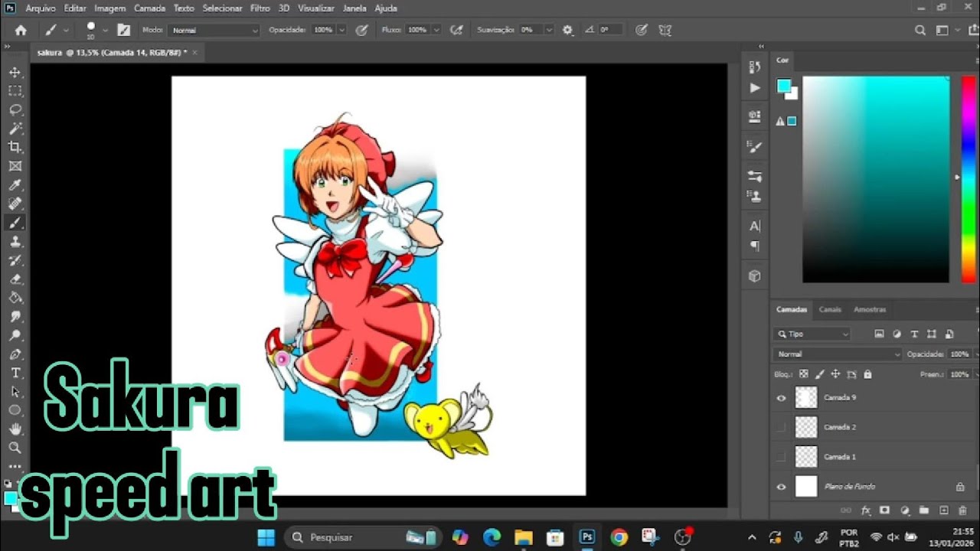Switch to the Canais tab
980x551 pixels.
click(830, 310)
